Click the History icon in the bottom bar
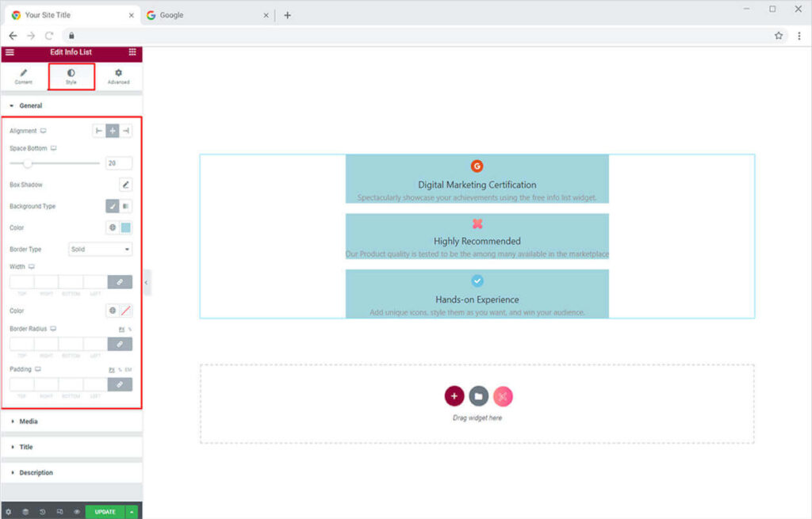 pos(43,512)
